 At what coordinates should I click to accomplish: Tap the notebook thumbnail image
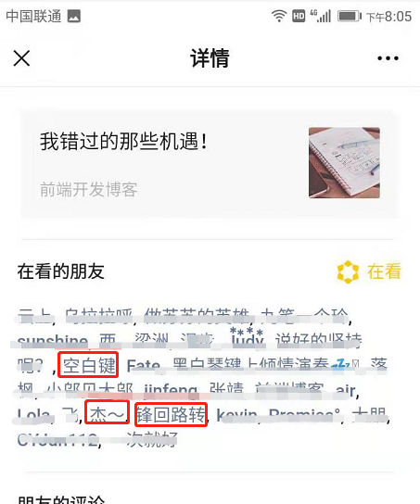(x=344, y=163)
